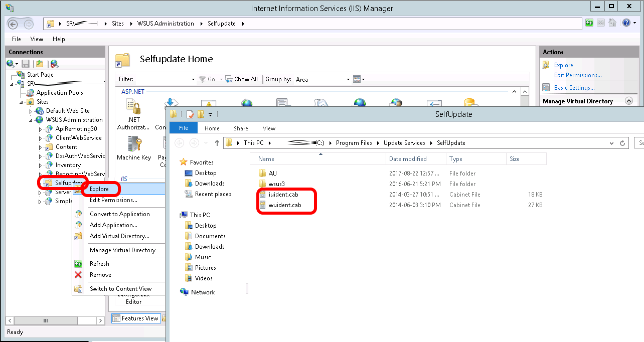Click the refresh icon in Explorer address bar
The height and width of the screenshot is (342, 644).
click(622, 143)
